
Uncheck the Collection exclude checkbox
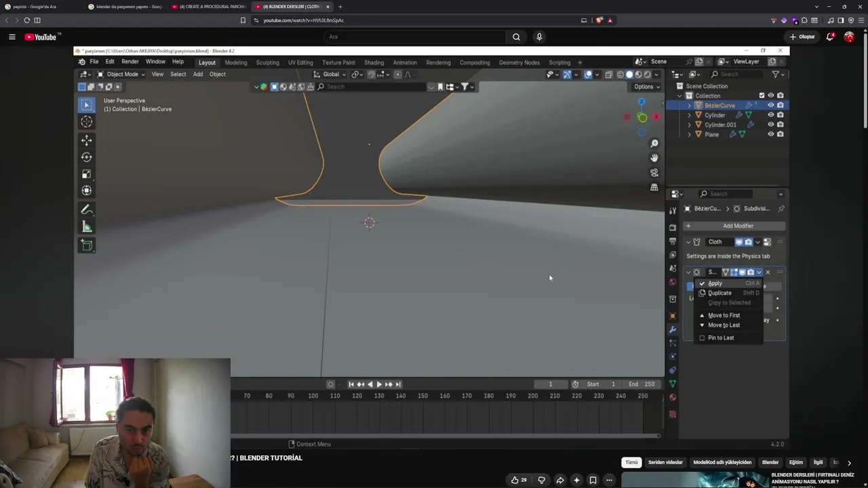pos(762,96)
